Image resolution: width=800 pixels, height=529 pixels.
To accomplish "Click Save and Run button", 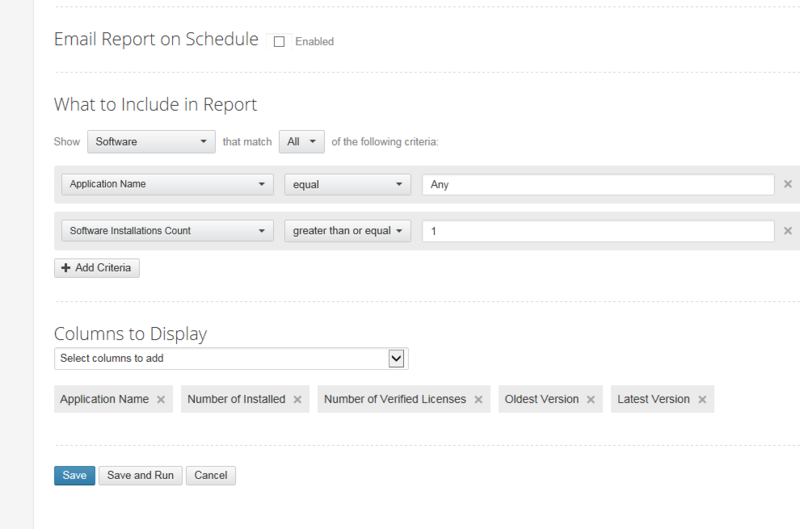I will pyautogui.click(x=141, y=475).
